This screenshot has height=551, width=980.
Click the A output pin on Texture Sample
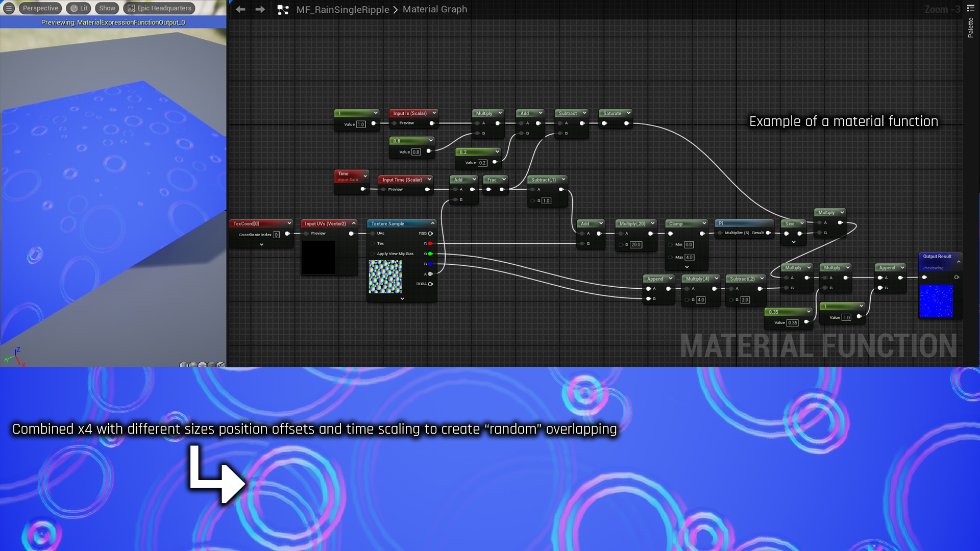coord(430,274)
